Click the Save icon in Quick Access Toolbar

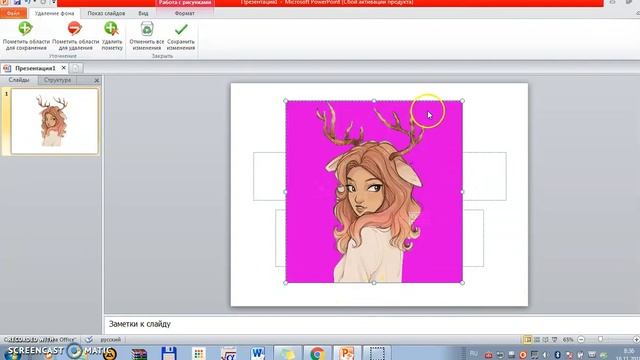17,2
